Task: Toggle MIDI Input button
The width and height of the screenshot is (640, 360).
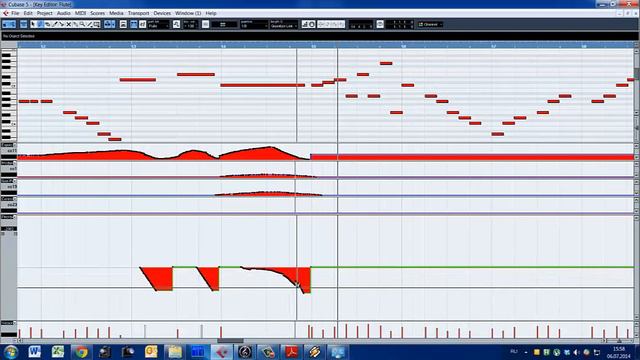Action: coord(311,24)
